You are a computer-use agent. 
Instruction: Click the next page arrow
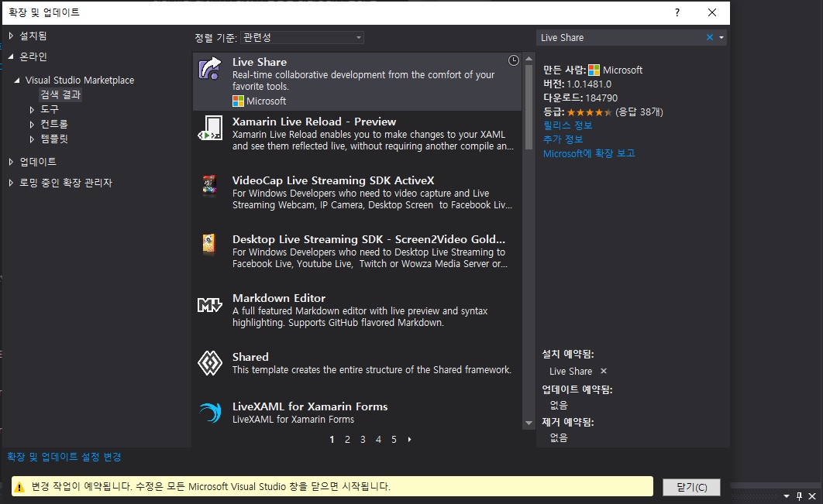pyautogui.click(x=409, y=440)
